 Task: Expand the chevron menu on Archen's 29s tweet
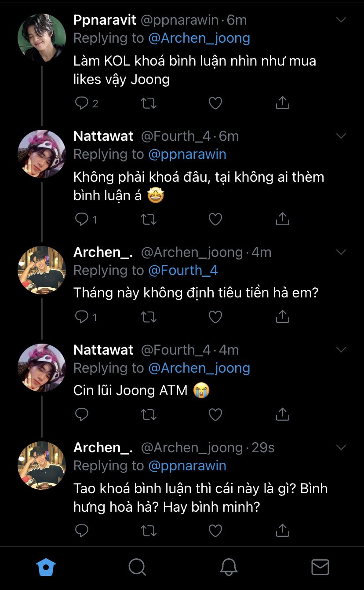point(341,447)
